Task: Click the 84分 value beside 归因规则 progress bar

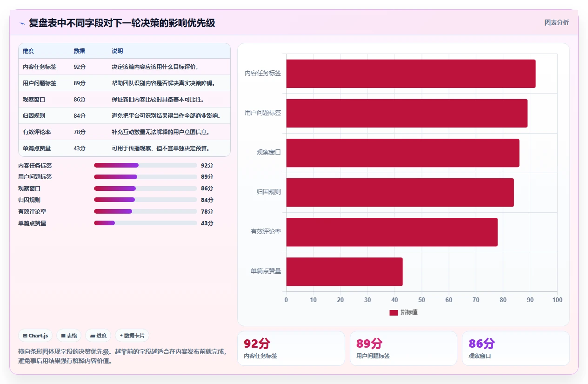Action: coord(207,200)
